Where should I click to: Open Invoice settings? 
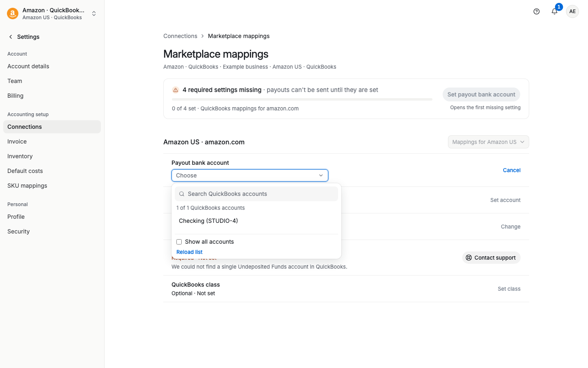[52, 141]
